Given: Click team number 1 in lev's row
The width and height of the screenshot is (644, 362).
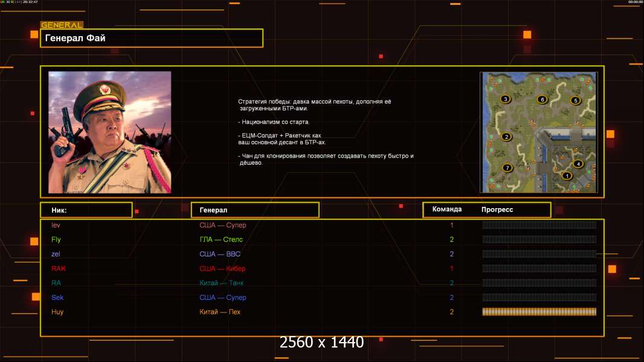Looking at the screenshot, I should (452, 225).
